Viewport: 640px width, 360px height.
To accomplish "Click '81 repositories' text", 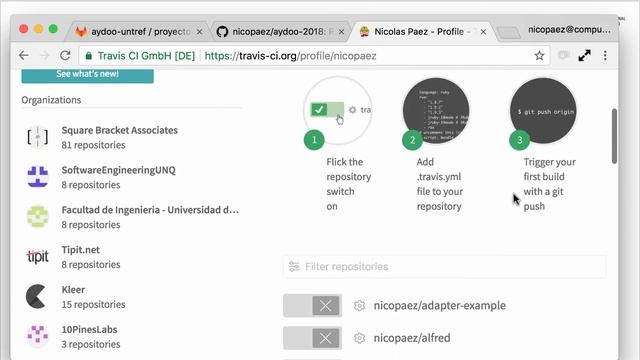I will (x=93, y=145).
